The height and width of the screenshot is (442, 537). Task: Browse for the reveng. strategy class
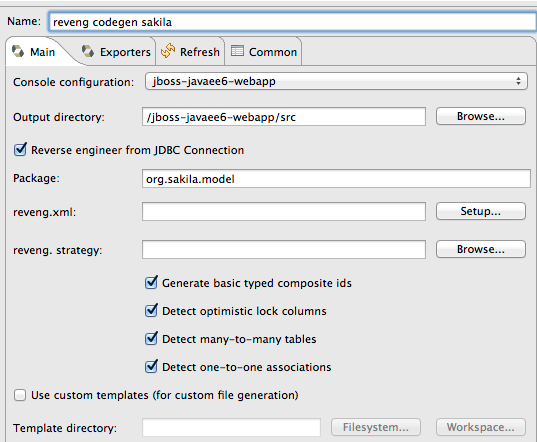(481, 249)
